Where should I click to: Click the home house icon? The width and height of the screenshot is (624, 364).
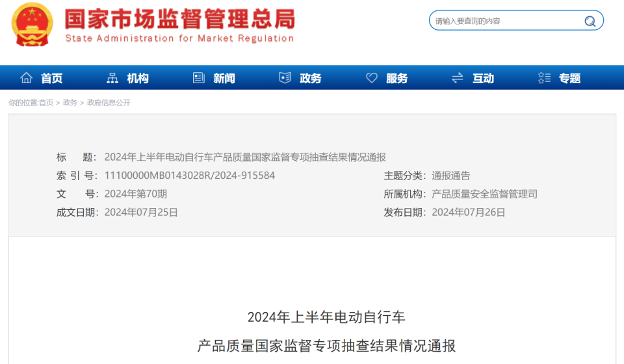[x=26, y=78]
